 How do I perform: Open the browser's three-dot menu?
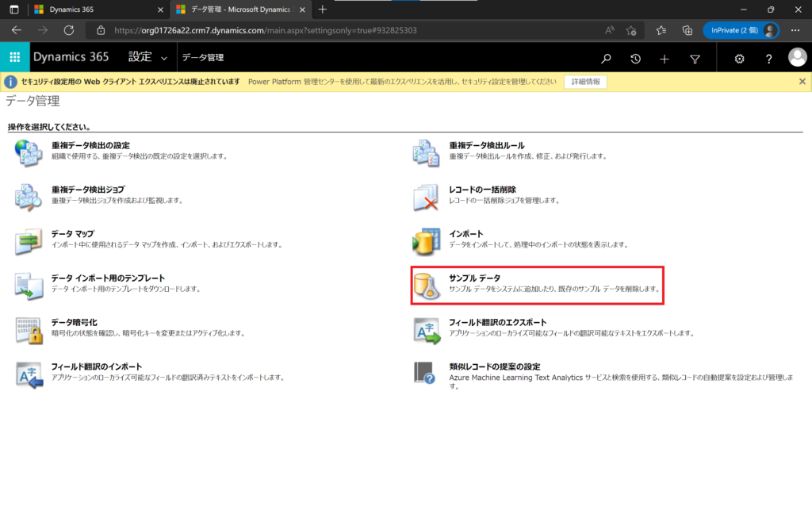[795, 30]
